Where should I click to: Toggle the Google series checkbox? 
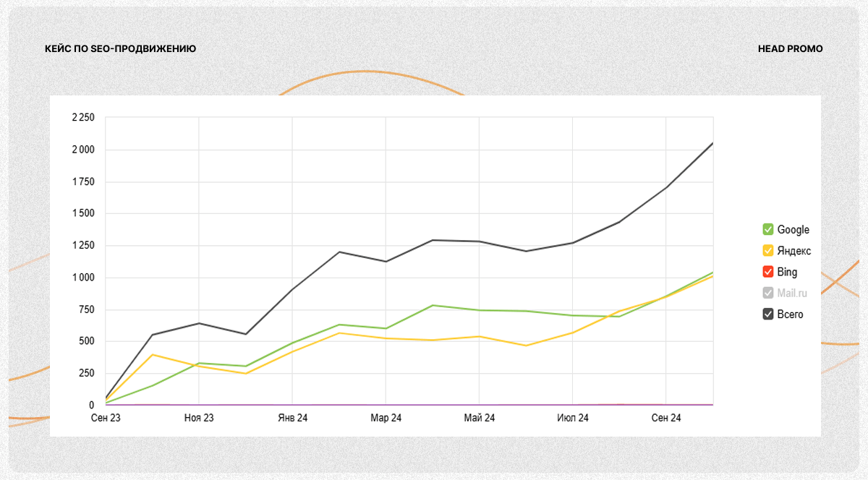tap(768, 230)
